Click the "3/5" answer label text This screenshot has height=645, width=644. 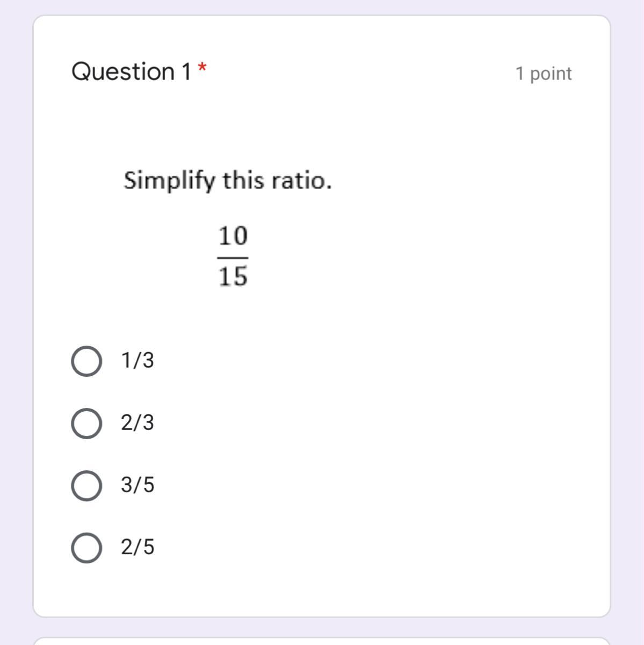pyautogui.click(x=138, y=485)
